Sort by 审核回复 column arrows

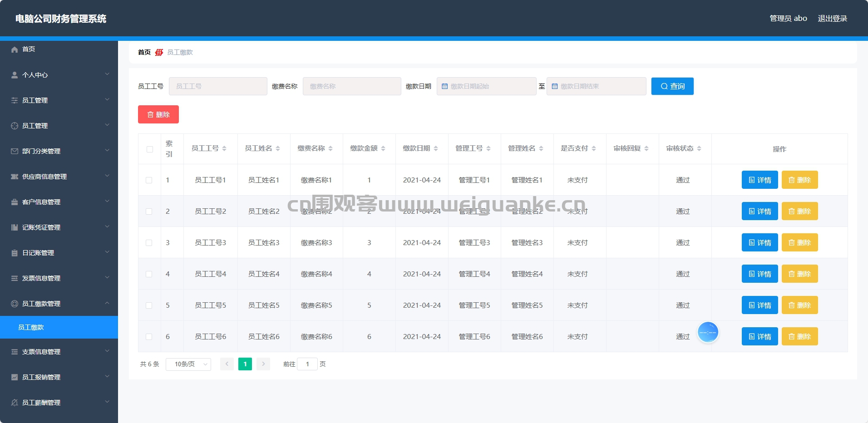click(x=646, y=148)
